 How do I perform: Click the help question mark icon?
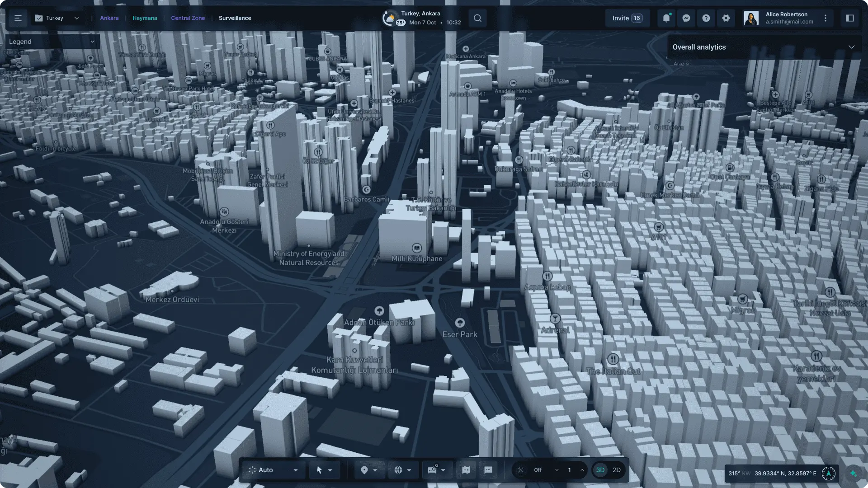click(x=706, y=18)
